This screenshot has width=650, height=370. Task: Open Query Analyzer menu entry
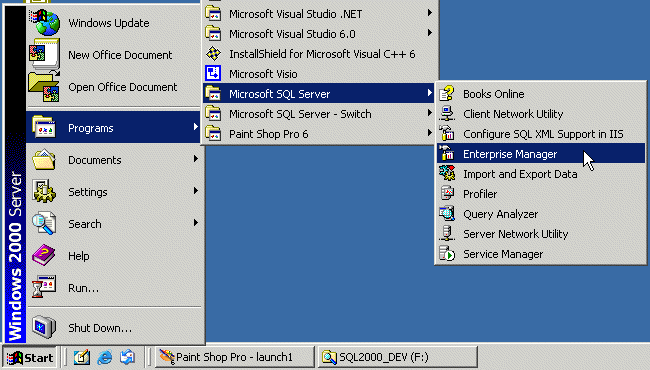(x=541, y=214)
